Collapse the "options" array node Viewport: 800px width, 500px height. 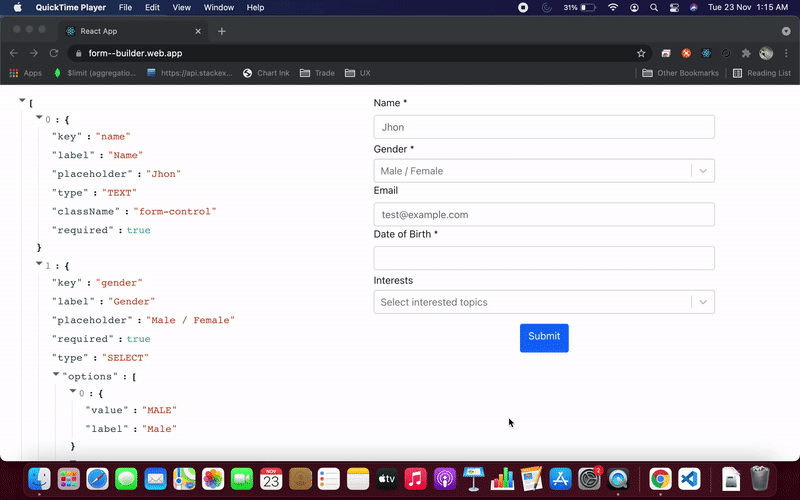point(56,374)
